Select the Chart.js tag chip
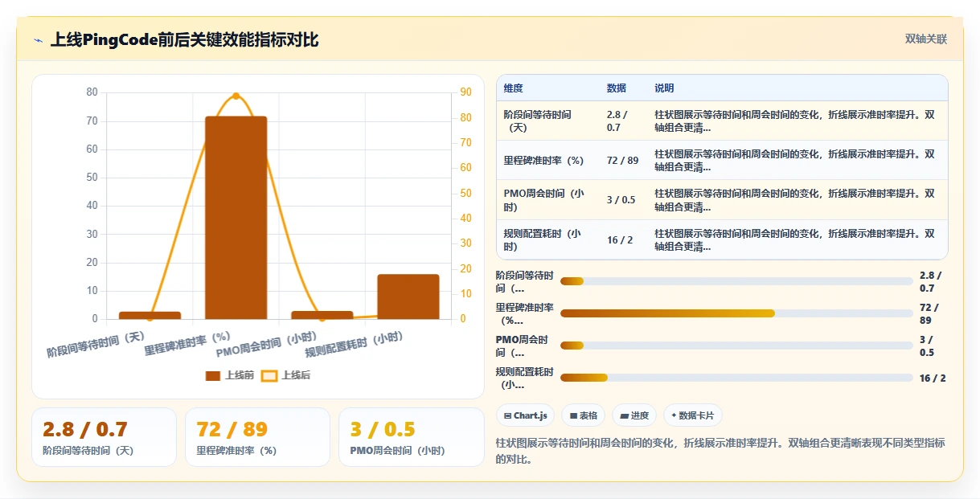980x499 pixels. pos(526,415)
